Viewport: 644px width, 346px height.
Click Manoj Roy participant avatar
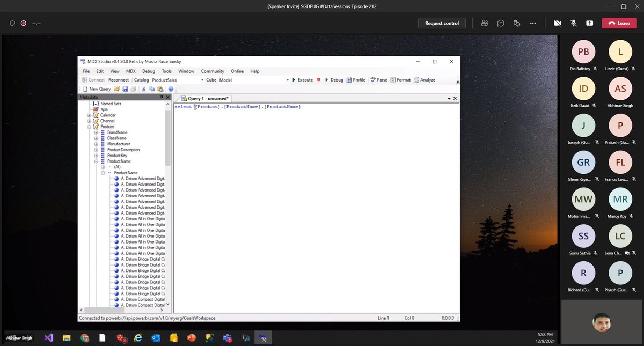click(620, 198)
